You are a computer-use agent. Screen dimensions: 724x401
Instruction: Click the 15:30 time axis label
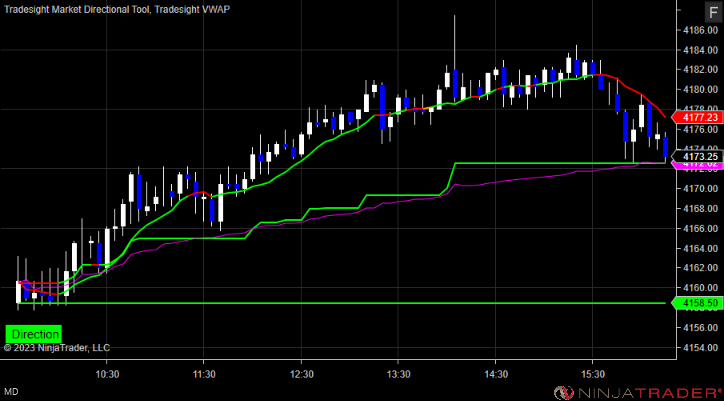[x=592, y=373]
